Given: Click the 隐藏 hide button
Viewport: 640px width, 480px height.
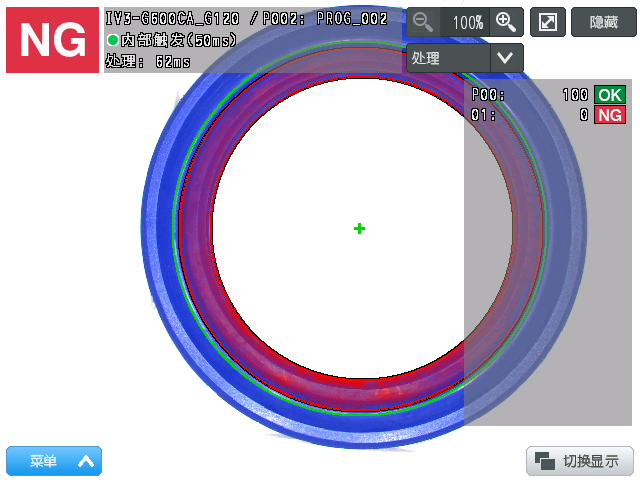Looking at the screenshot, I should (604, 22).
